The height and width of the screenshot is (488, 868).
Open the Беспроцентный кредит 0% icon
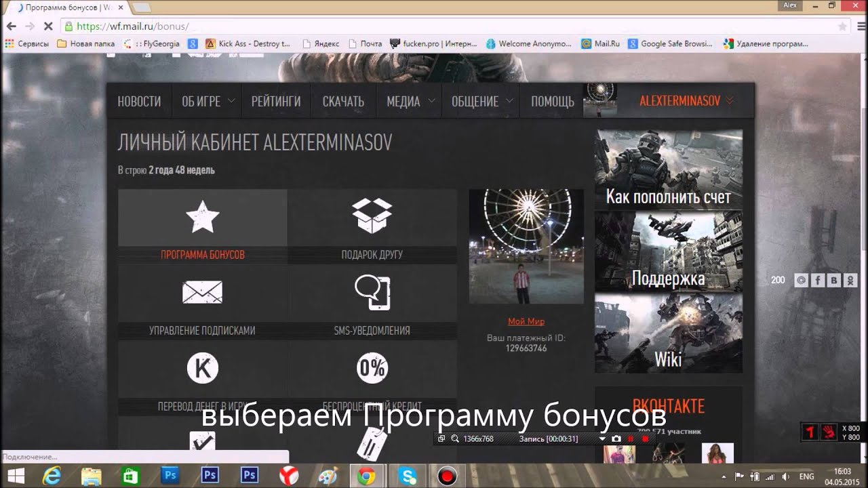click(x=372, y=368)
